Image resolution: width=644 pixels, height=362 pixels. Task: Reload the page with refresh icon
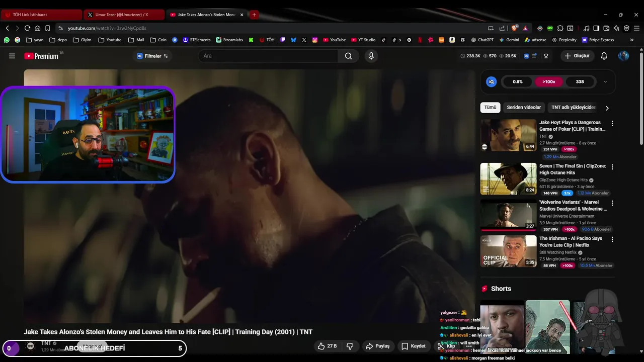pyautogui.click(x=27, y=28)
